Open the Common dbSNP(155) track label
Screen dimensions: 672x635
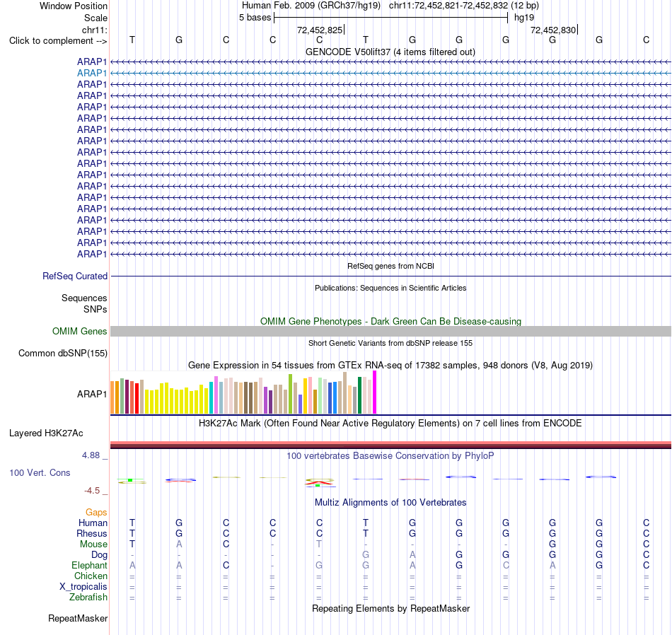[x=63, y=353]
